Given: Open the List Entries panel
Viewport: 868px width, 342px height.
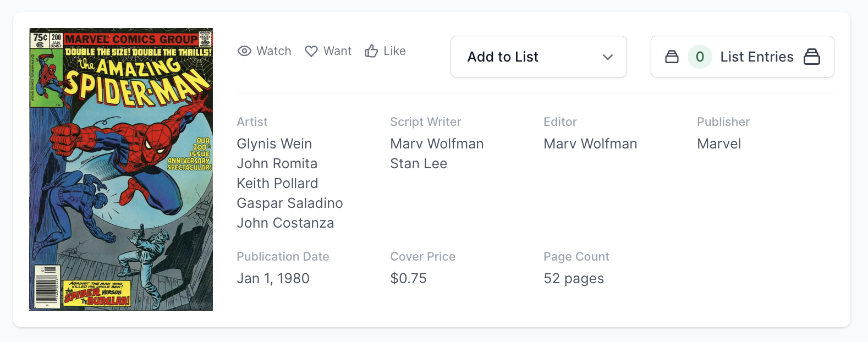Looking at the screenshot, I should click(x=756, y=57).
